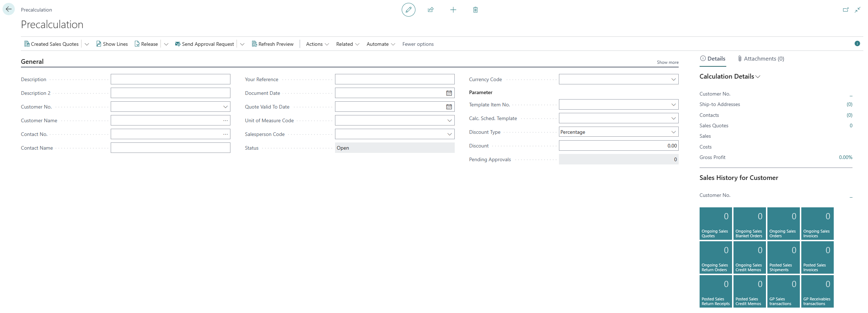The image size is (868, 313).
Task: Click the Description input field
Action: click(x=170, y=79)
